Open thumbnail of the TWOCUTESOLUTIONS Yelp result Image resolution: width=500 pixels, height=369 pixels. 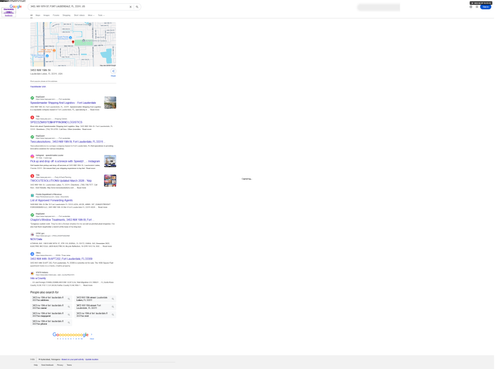point(110,181)
